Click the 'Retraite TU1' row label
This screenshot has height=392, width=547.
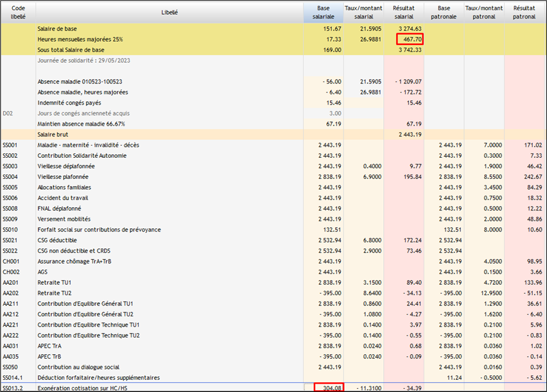pos(55,282)
